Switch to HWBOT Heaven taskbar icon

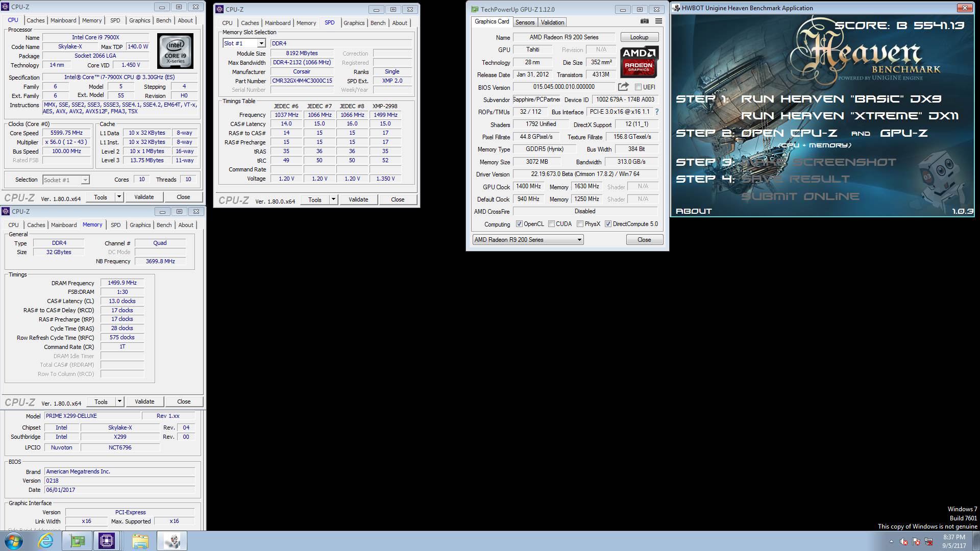point(171,541)
